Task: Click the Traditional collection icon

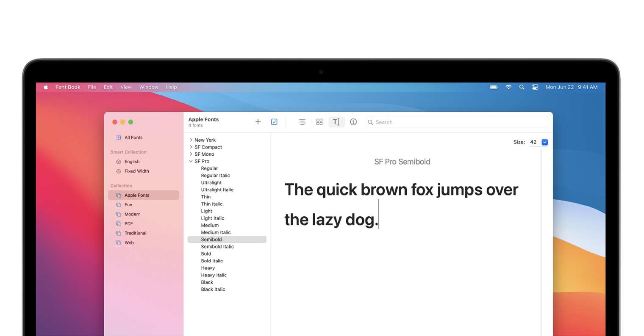Action: pyautogui.click(x=119, y=233)
